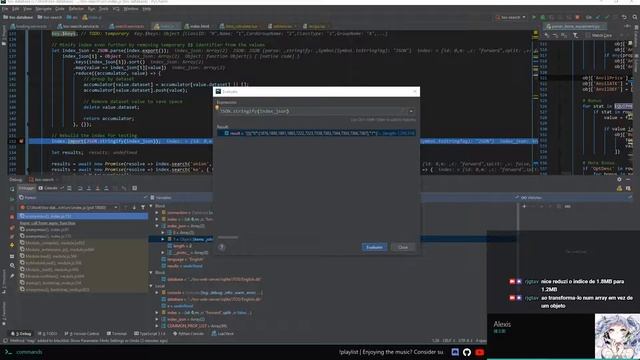The width and height of the screenshot is (640, 360).
Task: Open the Discord icon in the stream bottom bar
Action: [x=455, y=352]
